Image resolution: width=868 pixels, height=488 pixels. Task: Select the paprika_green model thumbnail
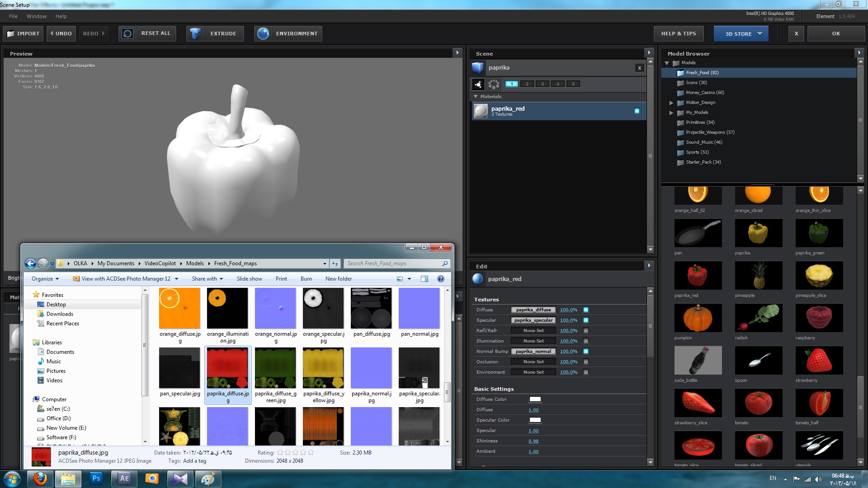click(x=819, y=233)
